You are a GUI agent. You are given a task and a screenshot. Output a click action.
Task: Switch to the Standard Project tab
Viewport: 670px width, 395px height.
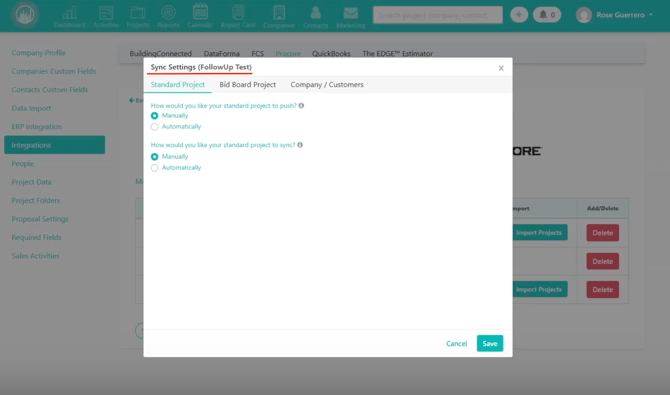178,85
